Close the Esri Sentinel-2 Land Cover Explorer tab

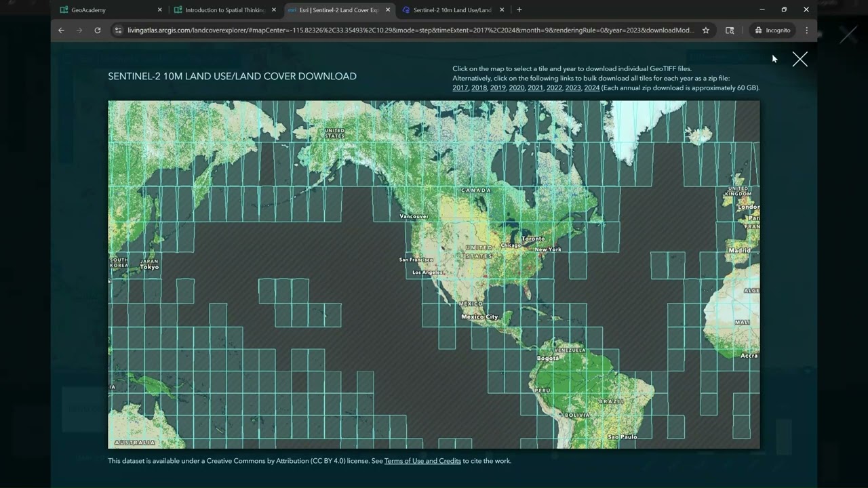[x=388, y=10]
